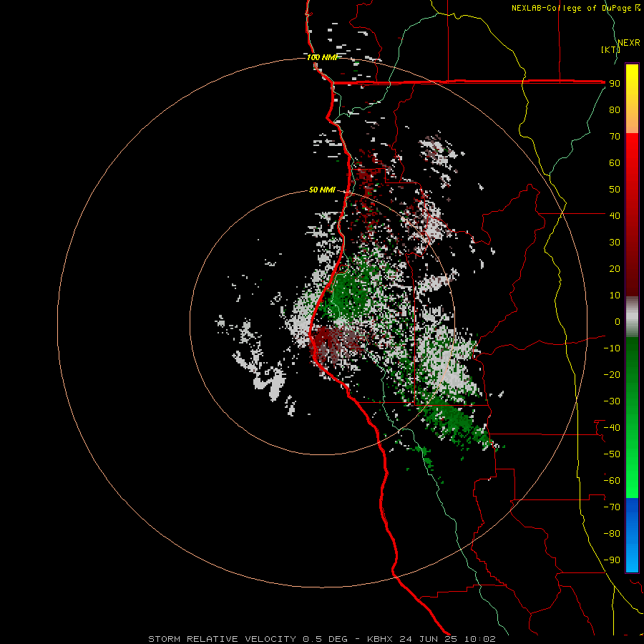Click the -20 value on the velocity scale
644x644 pixels.
click(x=612, y=374)
